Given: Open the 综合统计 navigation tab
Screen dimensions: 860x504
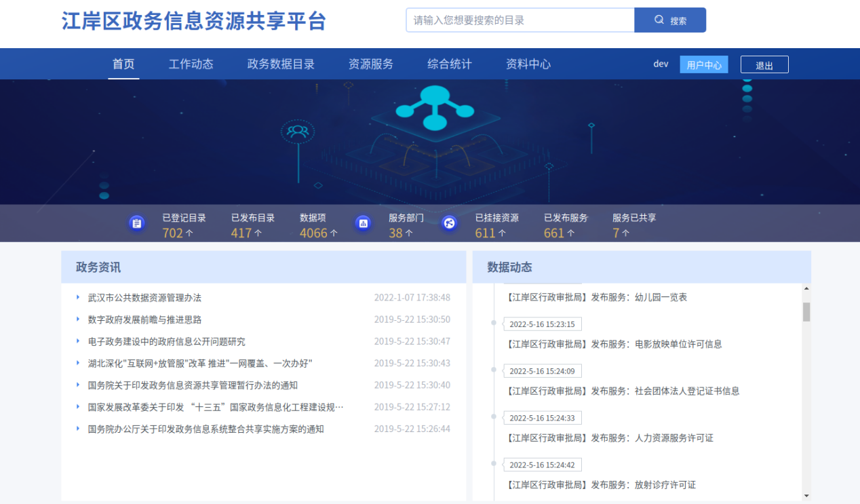Looking at the screenshot, I should 449,64.
